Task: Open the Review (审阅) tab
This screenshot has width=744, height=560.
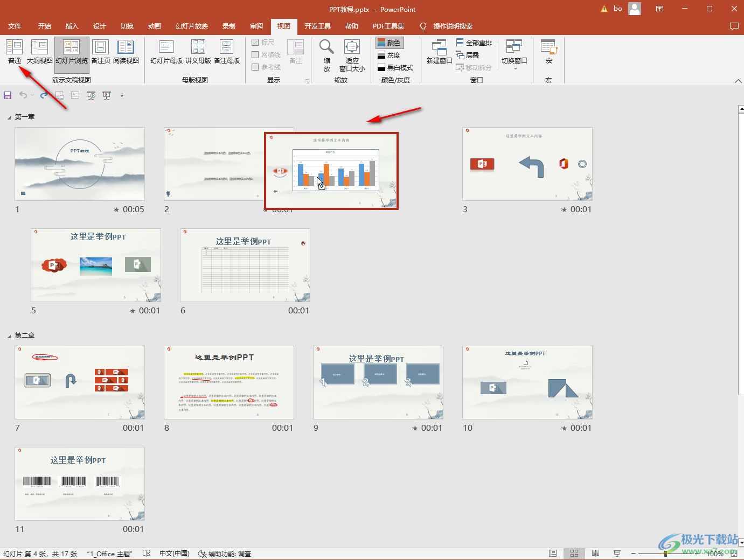Action: 256,26
